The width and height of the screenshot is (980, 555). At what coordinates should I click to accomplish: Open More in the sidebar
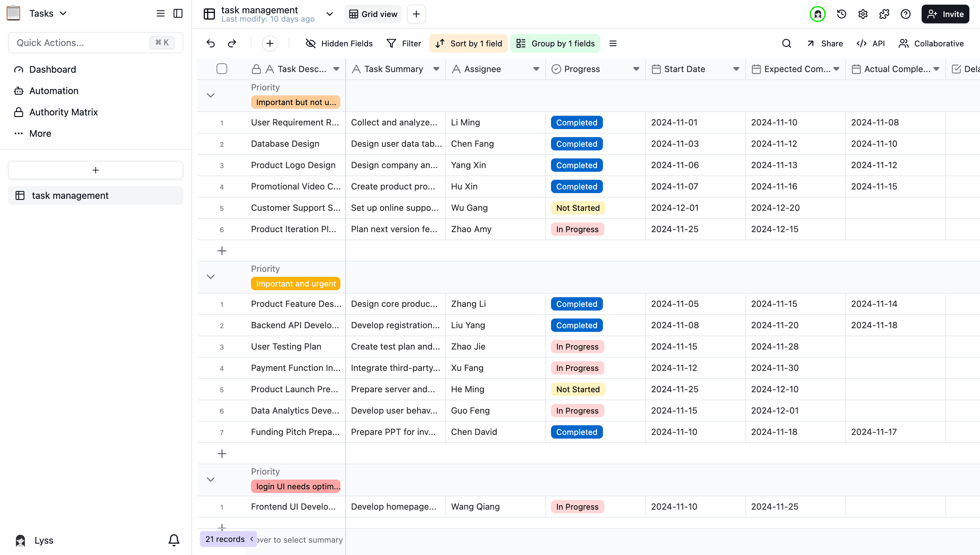(x=96, y=133)
